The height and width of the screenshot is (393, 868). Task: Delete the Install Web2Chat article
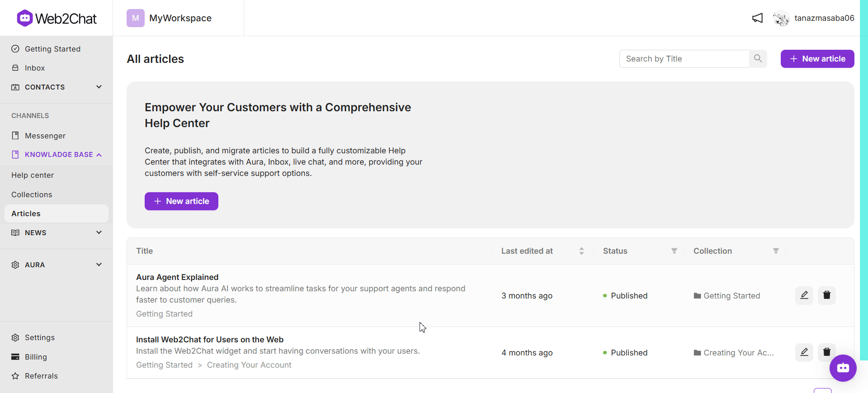click(827, 352)
